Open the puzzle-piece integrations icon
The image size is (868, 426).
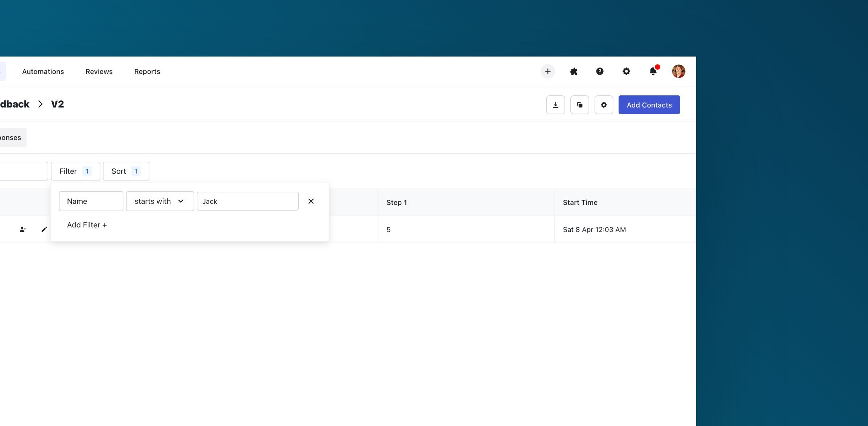[x=574, y=71]
